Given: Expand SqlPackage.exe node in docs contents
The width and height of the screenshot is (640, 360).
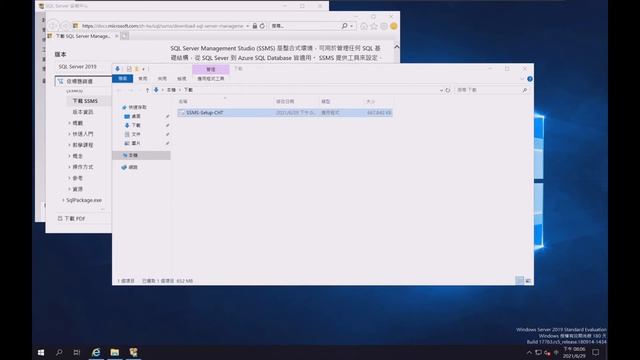Looking at the screenshot, I should (x=63, y=200).
